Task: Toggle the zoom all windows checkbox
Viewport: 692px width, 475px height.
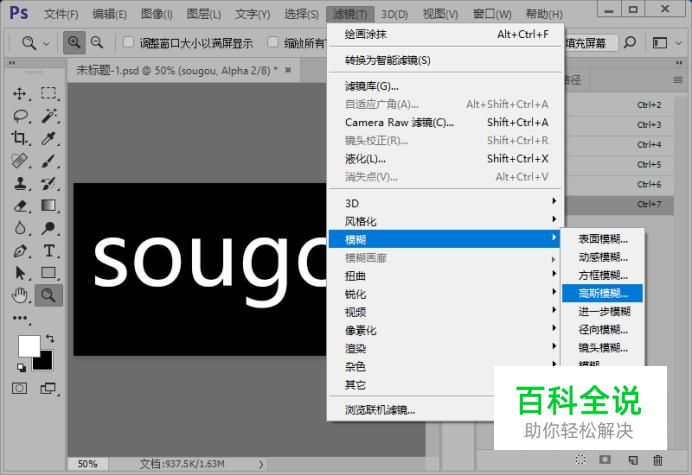Action: 273,42
